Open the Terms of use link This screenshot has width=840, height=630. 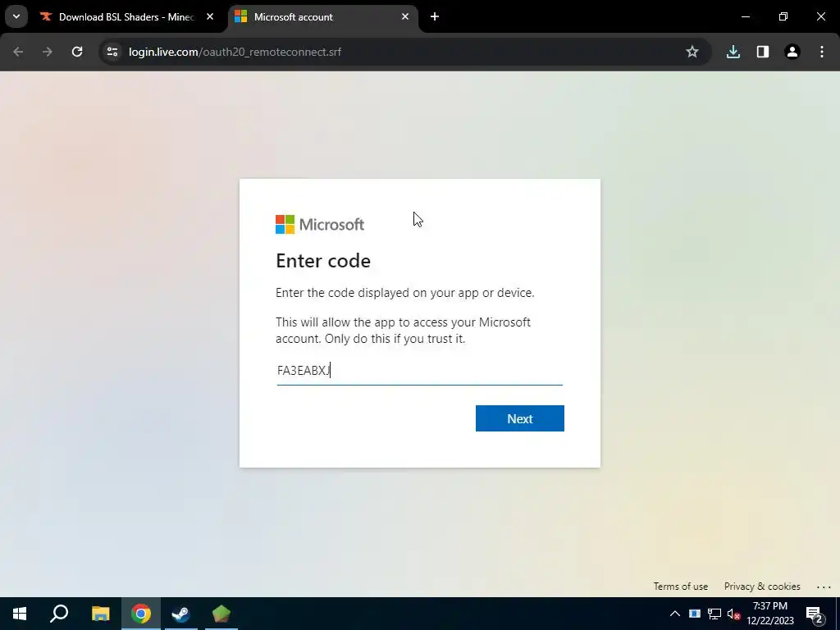tap(680, 587)
